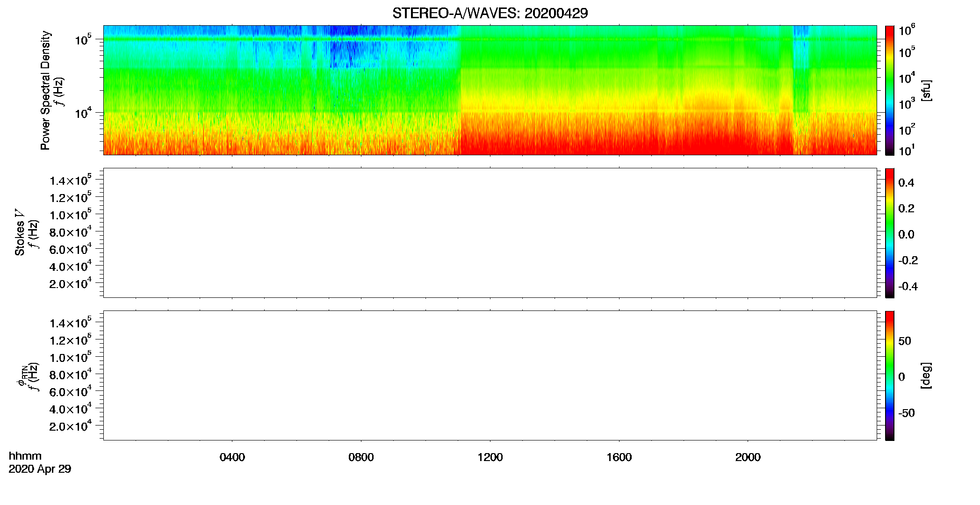
Task: Click the 0400 time axis label
Action: click(232, 457)
